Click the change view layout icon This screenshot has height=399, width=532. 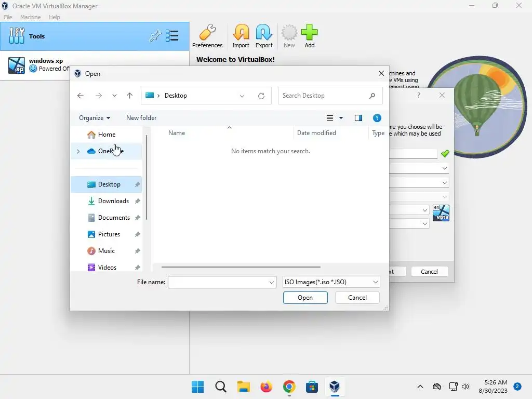click(x=330, y=118)
